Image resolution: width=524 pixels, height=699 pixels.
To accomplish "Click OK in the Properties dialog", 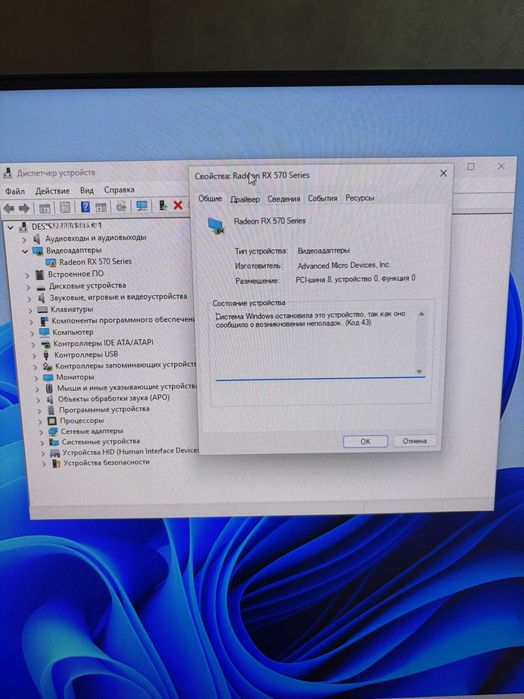I will pos(365,441).
